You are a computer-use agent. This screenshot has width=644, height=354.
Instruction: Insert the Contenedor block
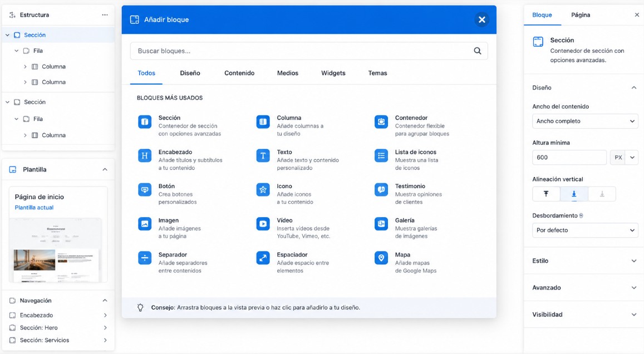pyautogui.click(x=412, y=125)
